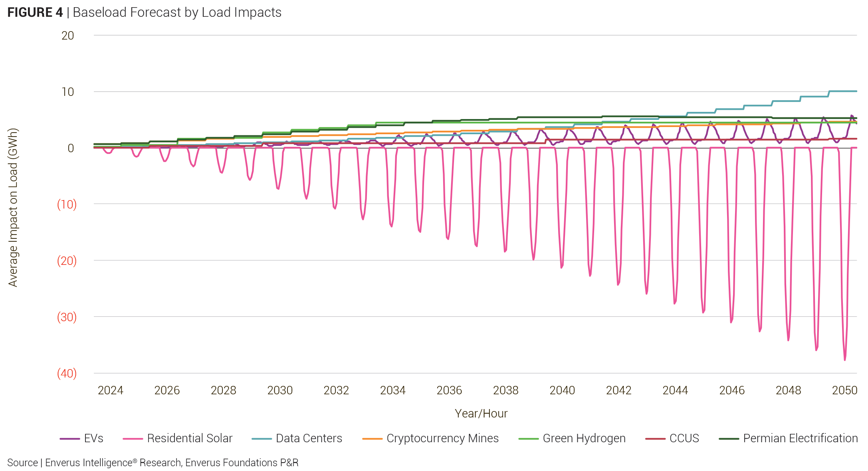Viewport: 868px width, 471px height.
Task: Click the Green Hydrogen legend swatch
Action: pyautogui.click(x=528, y=439)
